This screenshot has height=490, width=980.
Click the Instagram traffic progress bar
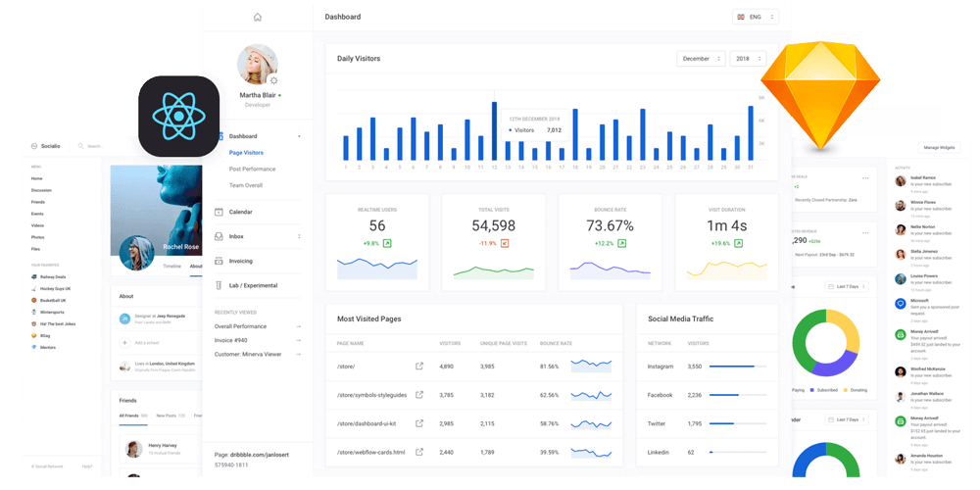tap(738, 367)
